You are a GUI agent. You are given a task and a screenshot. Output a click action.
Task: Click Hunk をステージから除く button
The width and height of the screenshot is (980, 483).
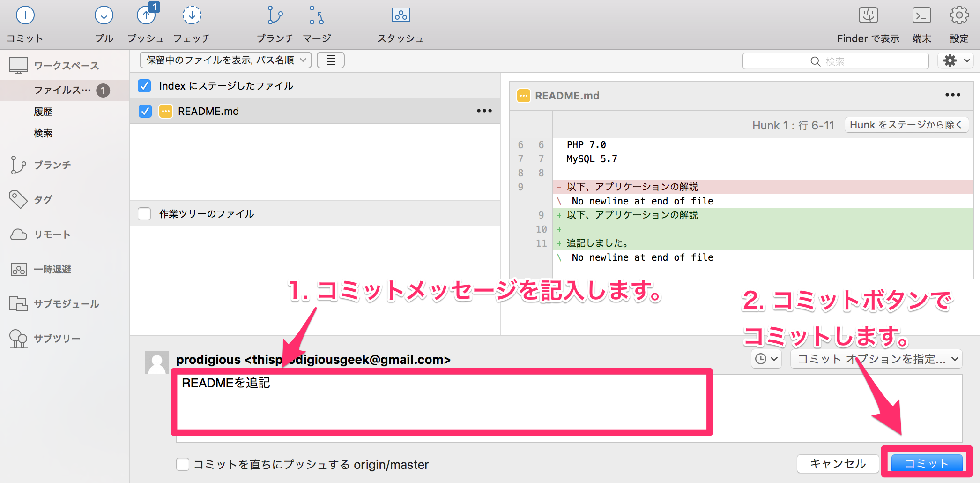tap(906, 125)
